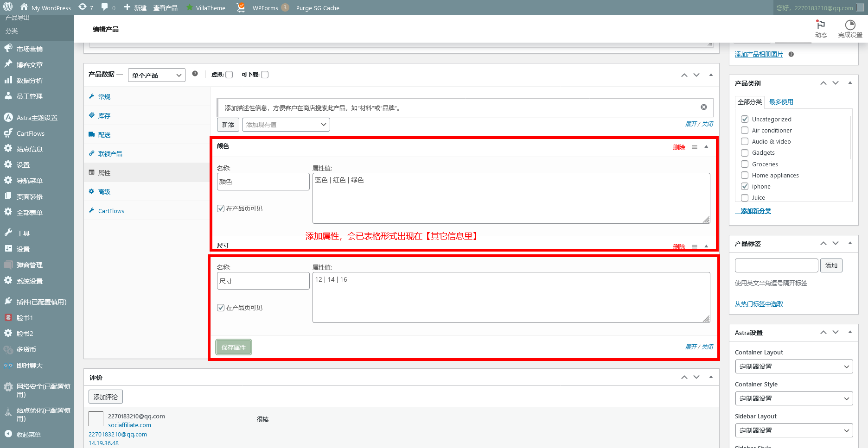Viewport: 868px width, 448px height.
Task: Switch to 最多使用 categories tab
Action: click(x=781, y=102)
